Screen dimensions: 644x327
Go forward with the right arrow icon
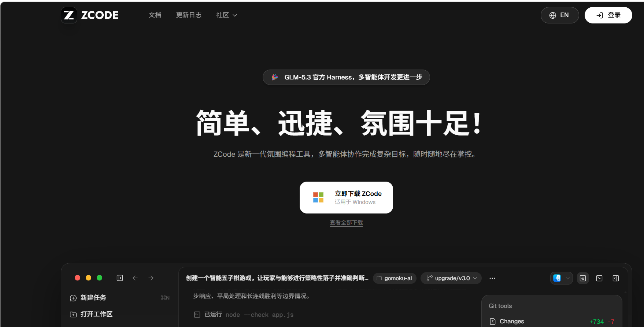(151, 278)
